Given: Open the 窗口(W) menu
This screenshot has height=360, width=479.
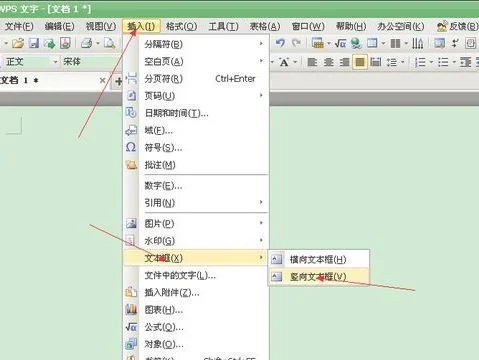Looking at the screenshot, I should (308, 26).
